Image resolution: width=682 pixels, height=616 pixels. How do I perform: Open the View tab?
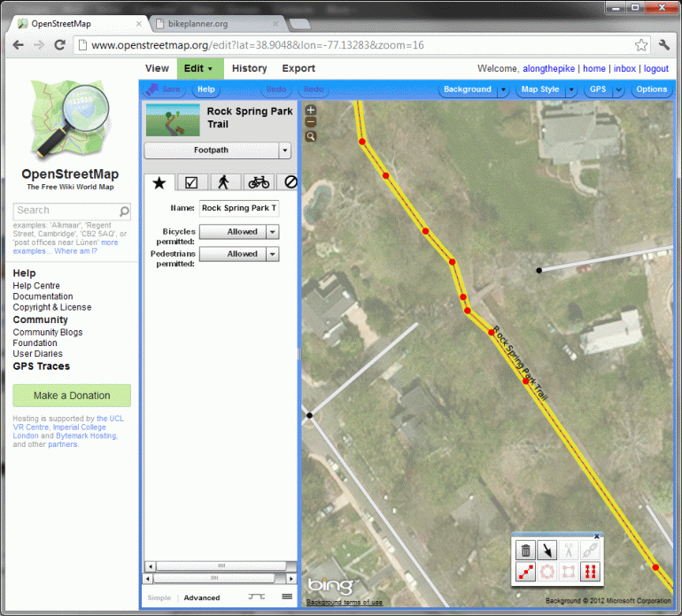(157, 68)
